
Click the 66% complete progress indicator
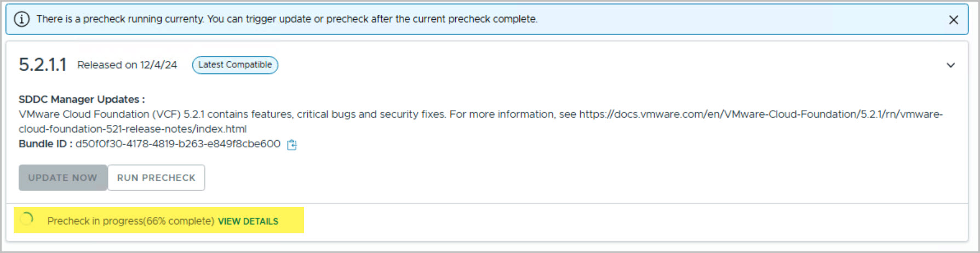(179, 221)
